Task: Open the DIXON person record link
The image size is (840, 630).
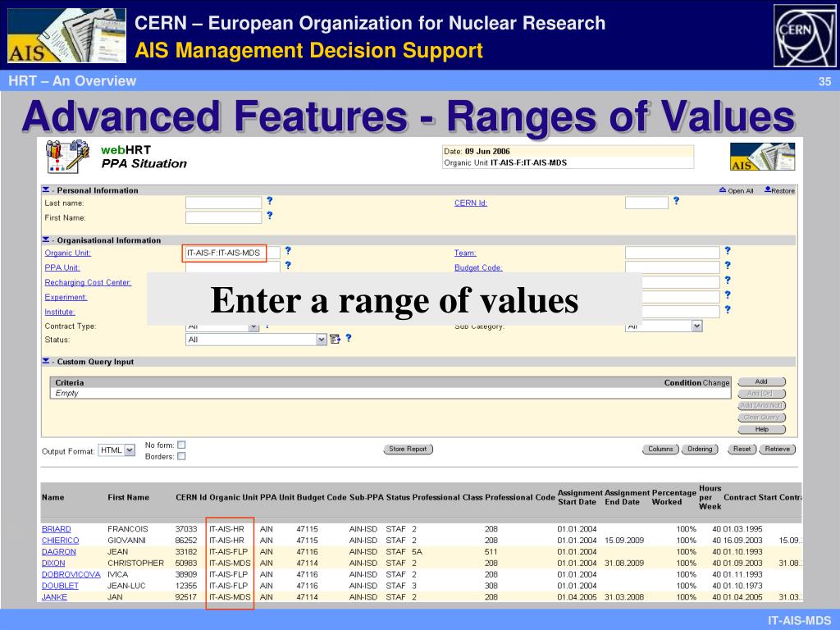Action: tap(53, 563)
